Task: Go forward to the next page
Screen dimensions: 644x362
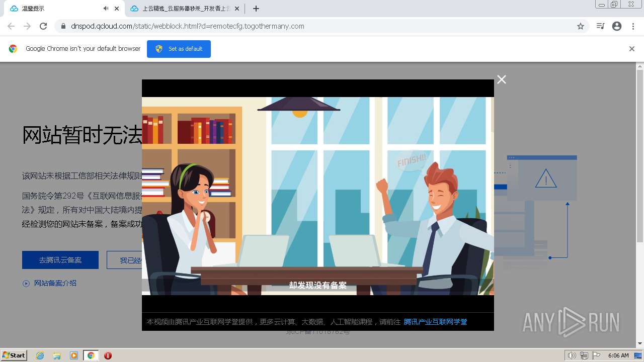Action: pyautogui.click(x=27, y=26)
